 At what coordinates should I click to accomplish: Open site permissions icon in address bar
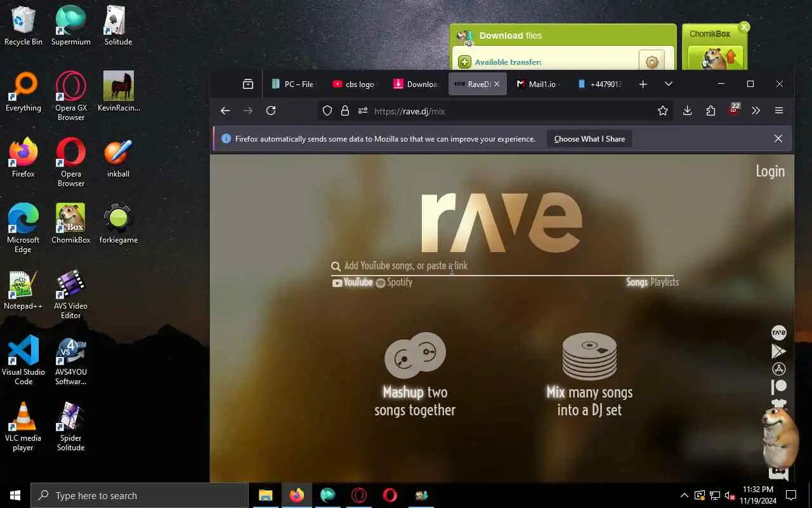363,110
